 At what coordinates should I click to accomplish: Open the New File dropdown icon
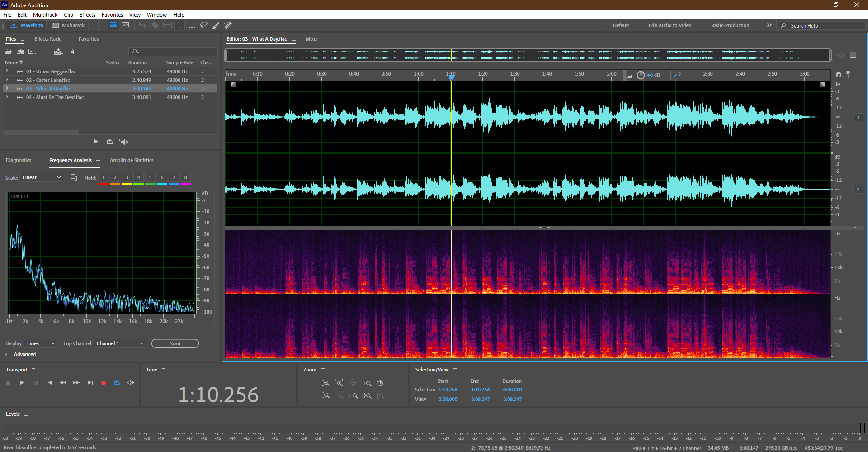pos(32,52)
